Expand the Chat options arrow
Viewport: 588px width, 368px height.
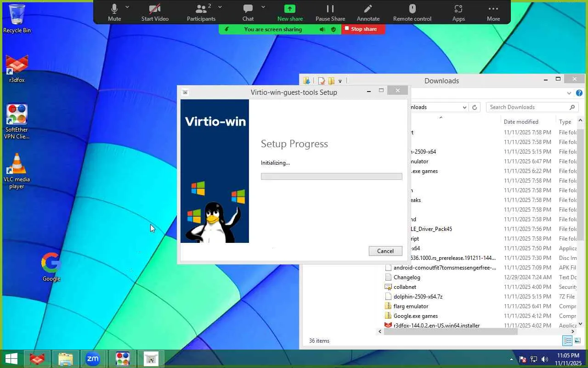coord(263,7)
